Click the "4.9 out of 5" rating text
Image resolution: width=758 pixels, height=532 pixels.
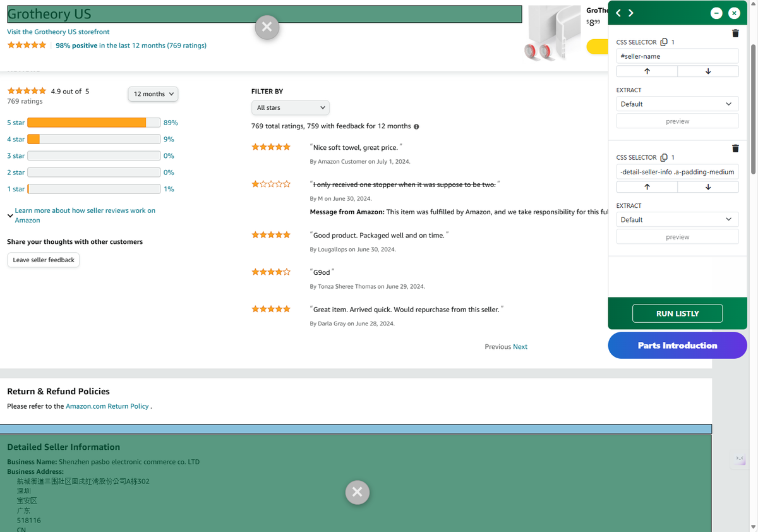70,91
